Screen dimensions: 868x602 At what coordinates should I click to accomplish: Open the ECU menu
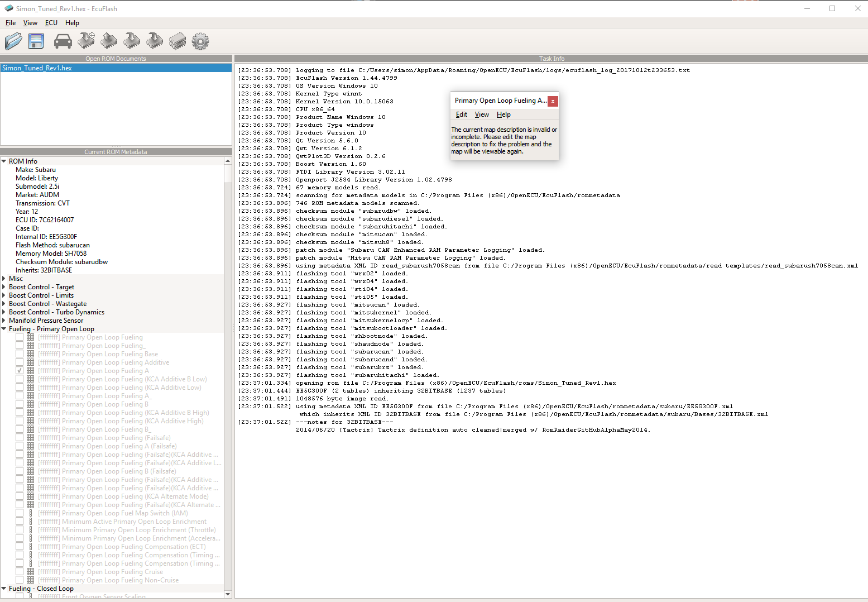(51, 23)
